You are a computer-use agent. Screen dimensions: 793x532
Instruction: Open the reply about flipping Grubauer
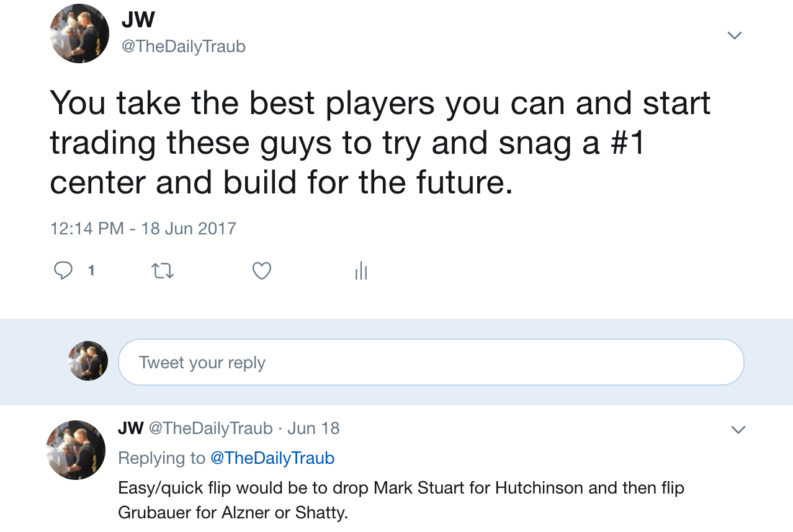tap(401, 500)
